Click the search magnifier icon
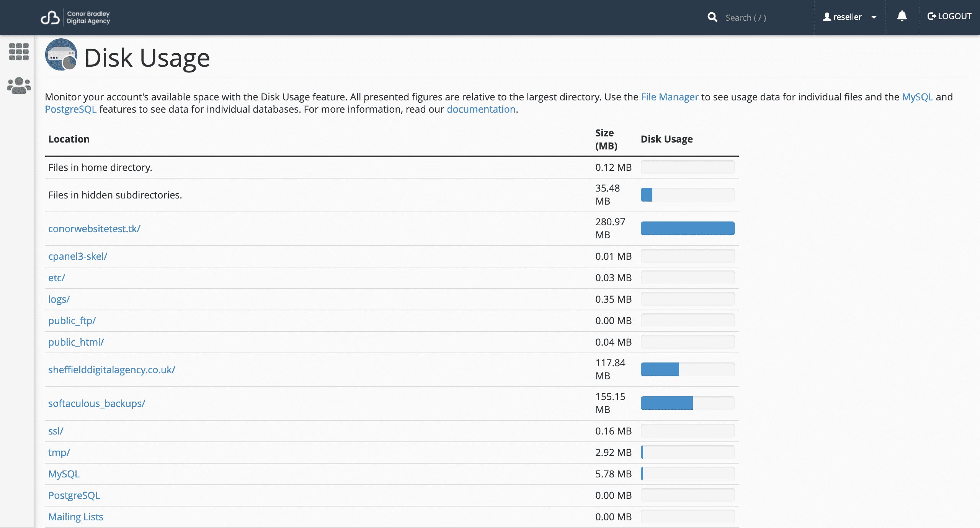 pyautogui.click(x=712, y=17)
